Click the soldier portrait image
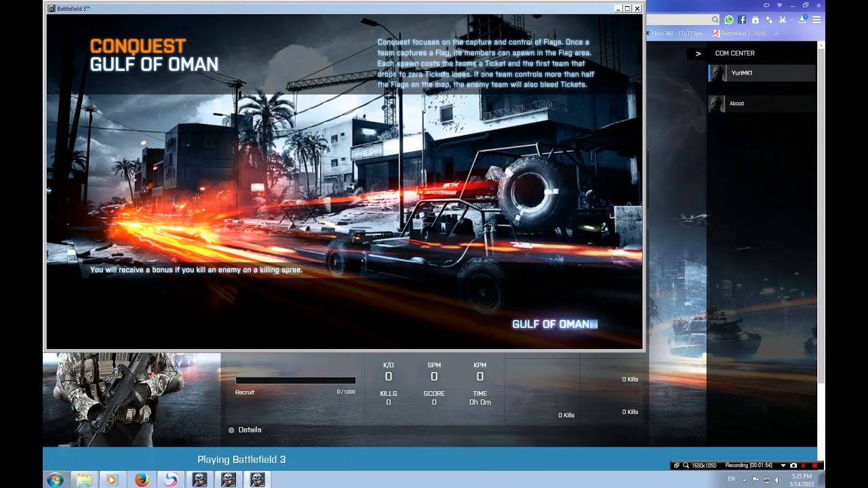The width and height of the screenshot is (868, 488). tap(132, 399)
